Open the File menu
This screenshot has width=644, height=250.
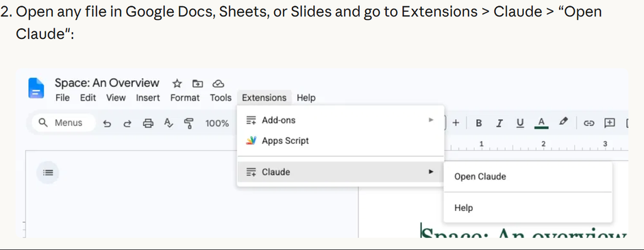coord(62,98)
